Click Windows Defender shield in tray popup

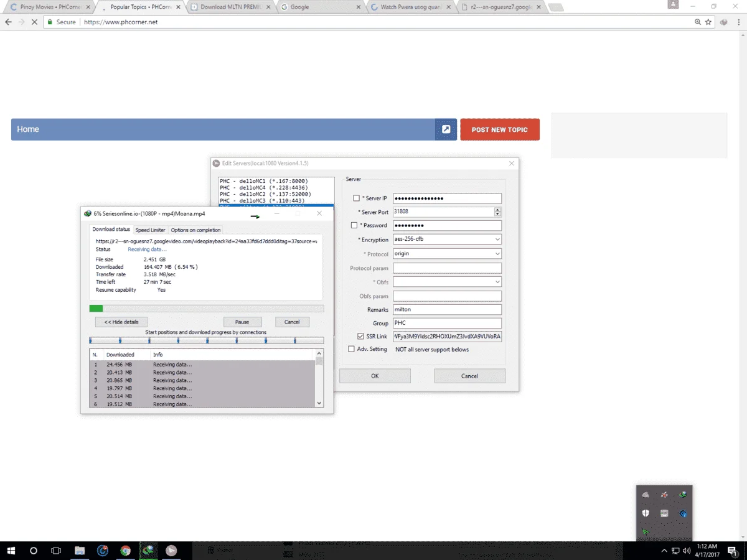coord(646,513)
